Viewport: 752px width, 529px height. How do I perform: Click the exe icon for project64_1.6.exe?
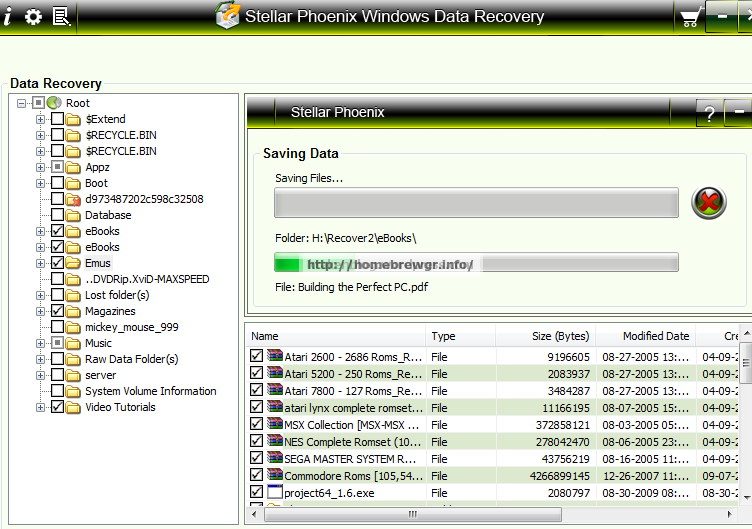pyautogui.click(x=275, y=492)
